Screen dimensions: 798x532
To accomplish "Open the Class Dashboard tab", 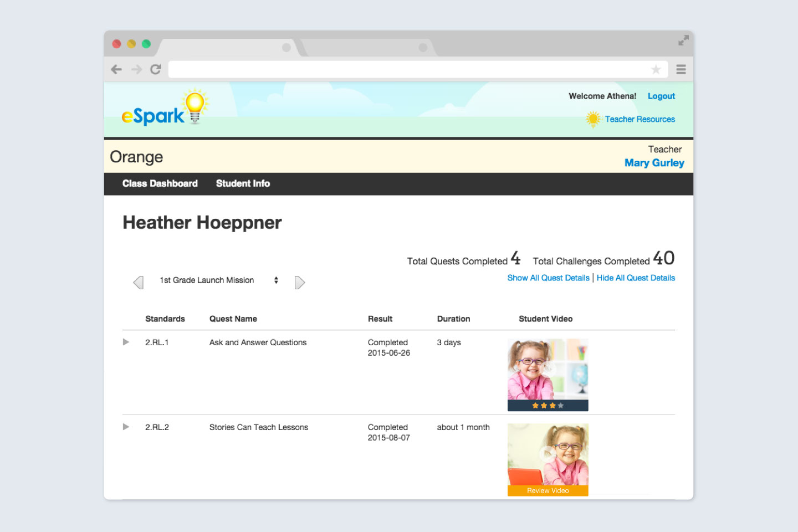I will (x=160, y=183).
